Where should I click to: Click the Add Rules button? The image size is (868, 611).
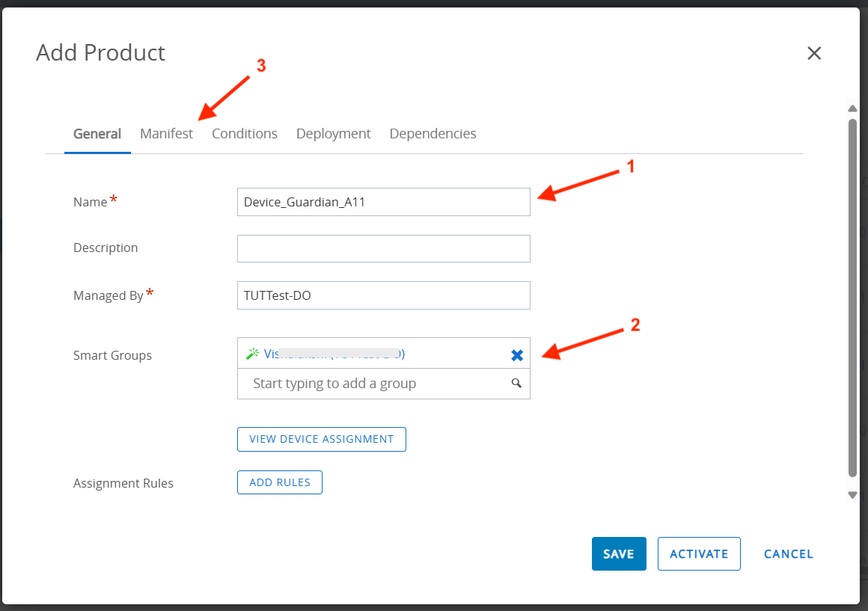point(280,482)
